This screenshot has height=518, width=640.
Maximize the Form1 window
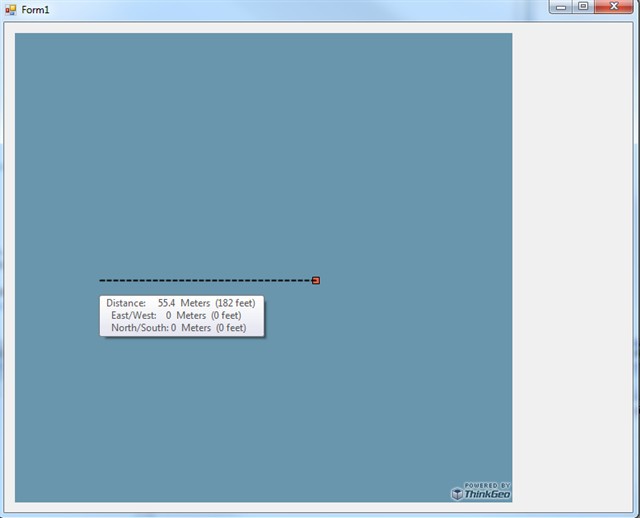(584, 7)
